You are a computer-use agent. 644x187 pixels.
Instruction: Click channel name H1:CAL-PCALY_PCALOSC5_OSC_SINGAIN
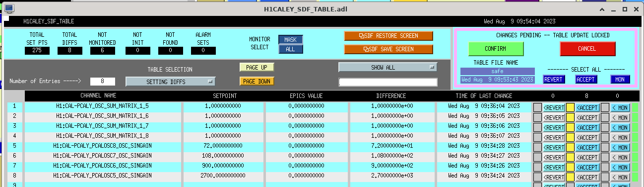click(x=102, y=176)
